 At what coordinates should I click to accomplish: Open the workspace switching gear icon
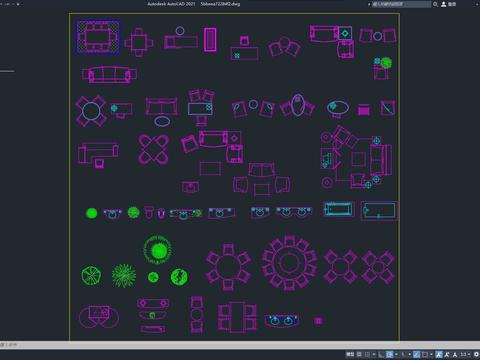click(x=476, y=354)
